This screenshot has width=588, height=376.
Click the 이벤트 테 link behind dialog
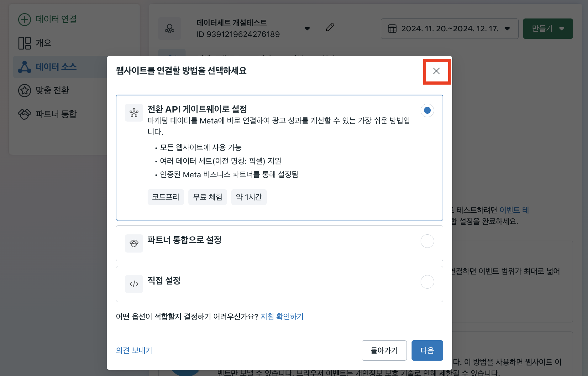514,210
